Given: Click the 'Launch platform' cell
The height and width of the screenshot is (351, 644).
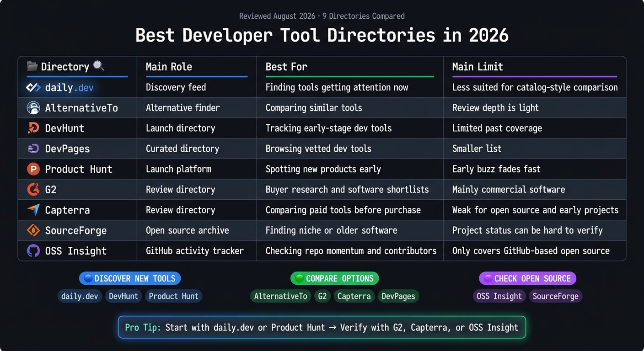Looking at the screenshot, I should pyautogui.click(x=178, y=169).
